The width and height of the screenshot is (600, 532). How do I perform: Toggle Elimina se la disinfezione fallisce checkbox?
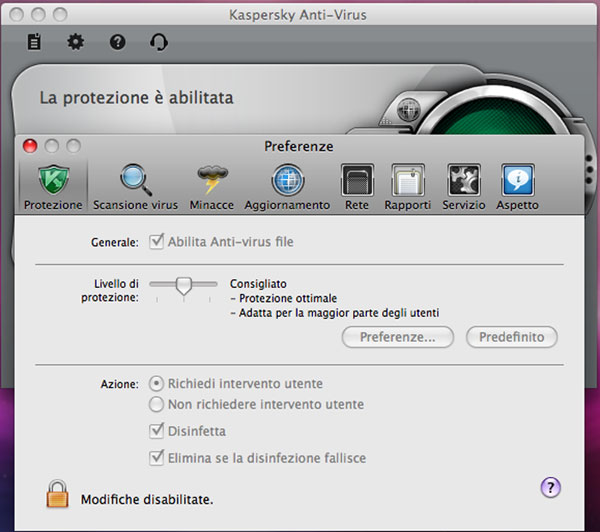point(156,458)
